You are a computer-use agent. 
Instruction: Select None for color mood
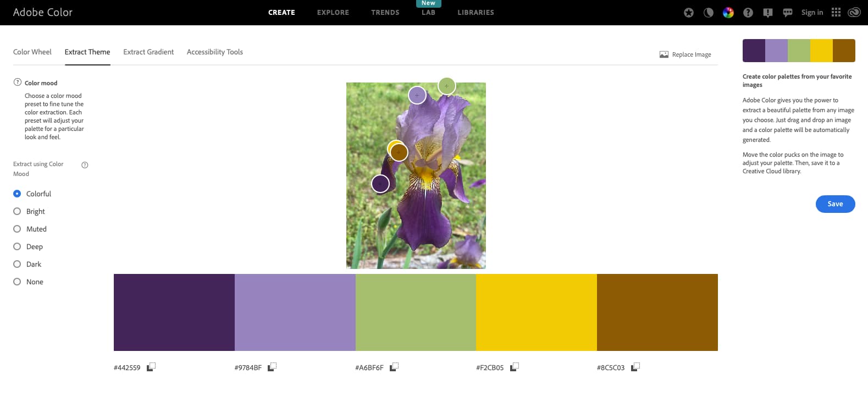click(17, 282)
